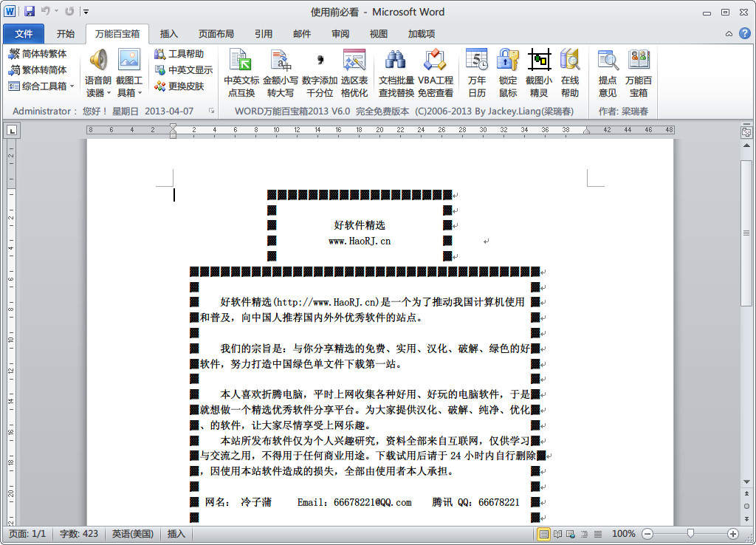The image size is (756, 545).
Task: Click the 万能百宝箱 about icon
Action: tap(639, 73)
